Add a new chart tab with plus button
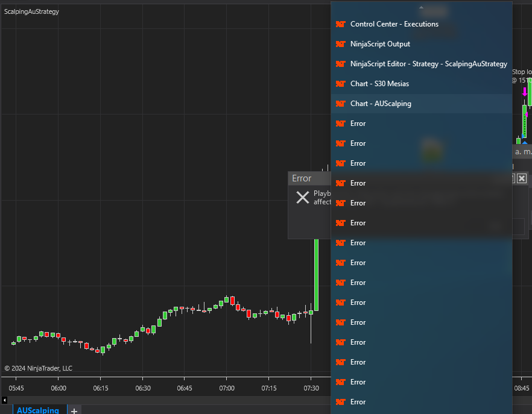This screenshot has height=414, width=532. point(74,410)
